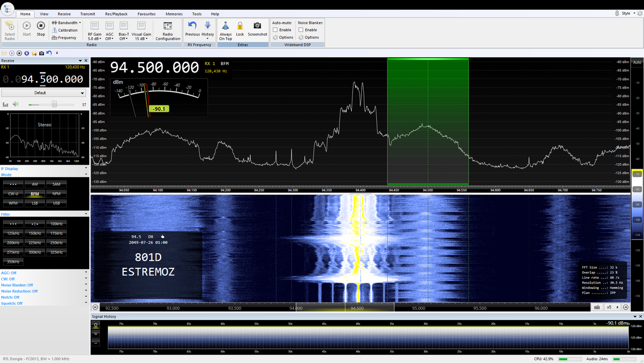Click the play icon on quick access toolbar
This screenshot has height=363, width=644.
tap(11, 52)
